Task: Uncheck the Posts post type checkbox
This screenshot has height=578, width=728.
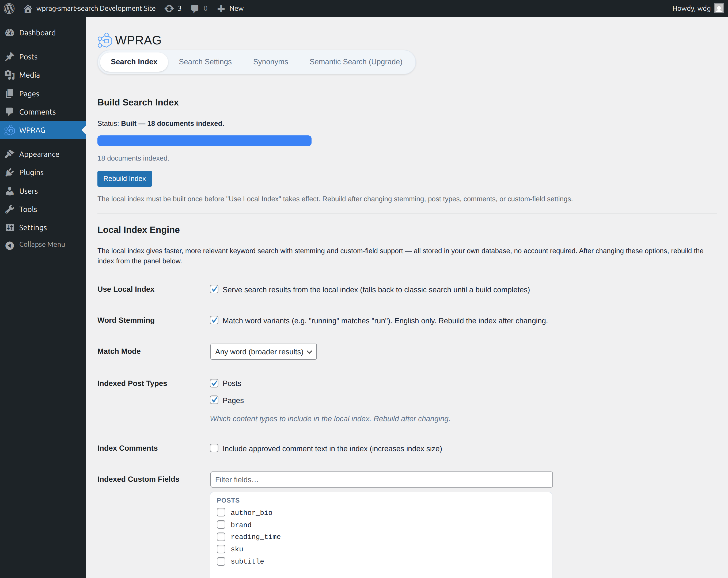Action: (x=214, y=383)
